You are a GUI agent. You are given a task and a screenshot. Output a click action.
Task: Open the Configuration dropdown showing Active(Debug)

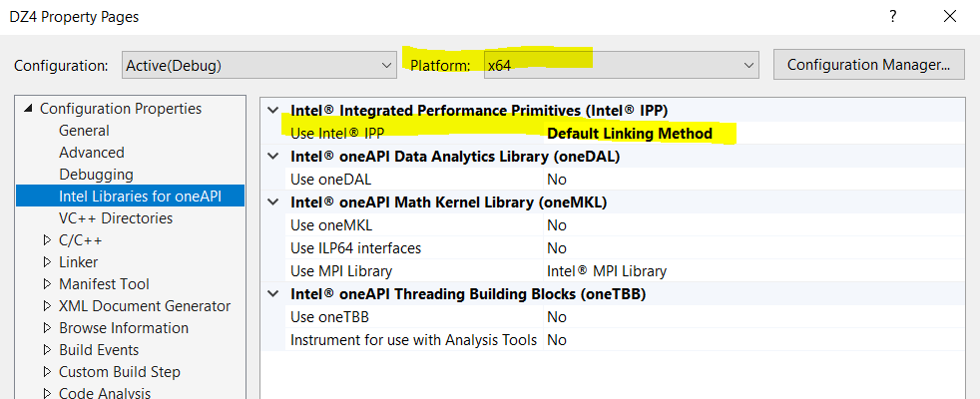coord(258,65)
